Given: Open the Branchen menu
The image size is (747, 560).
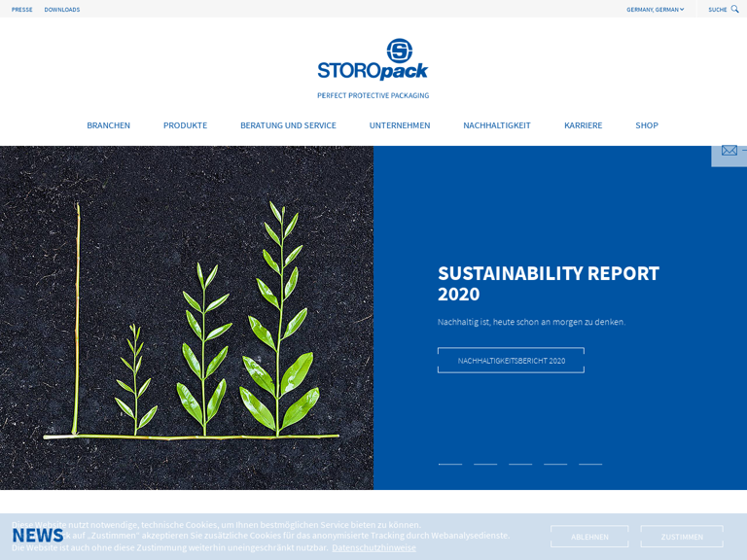Looking at the screenshot, I should click(108, 125).
